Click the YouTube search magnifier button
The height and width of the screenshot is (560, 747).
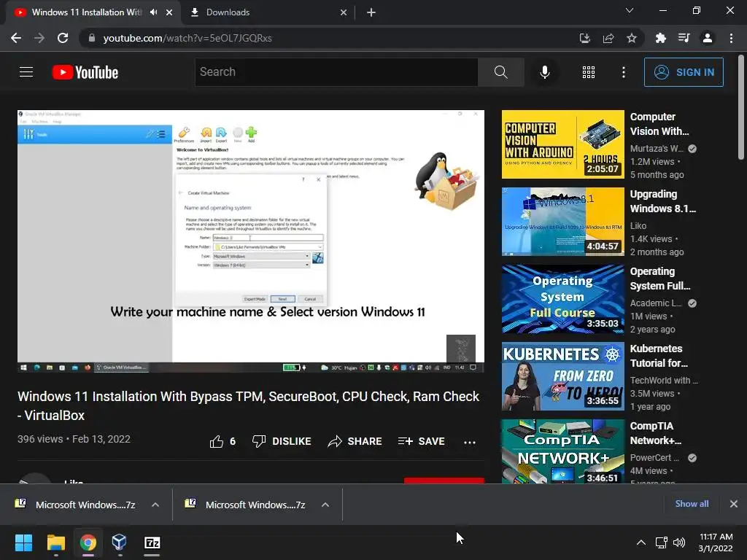coord(500,72)
